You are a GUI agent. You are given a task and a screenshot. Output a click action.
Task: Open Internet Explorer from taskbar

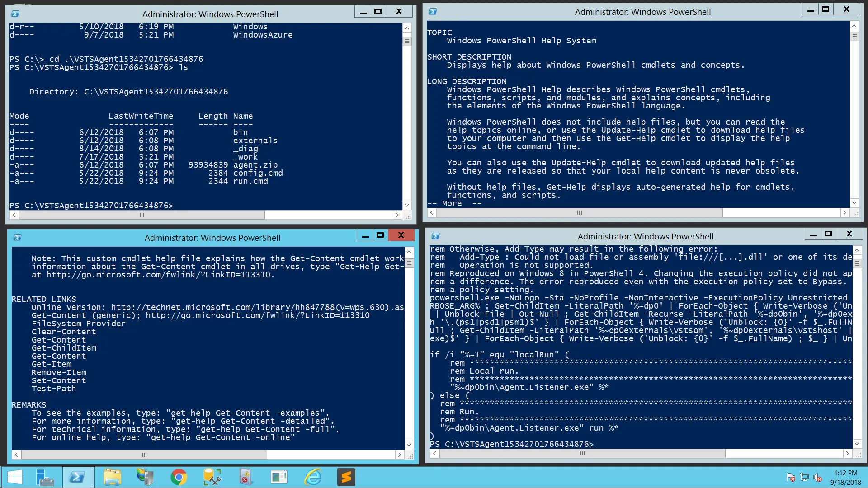[x=312, y=477]
